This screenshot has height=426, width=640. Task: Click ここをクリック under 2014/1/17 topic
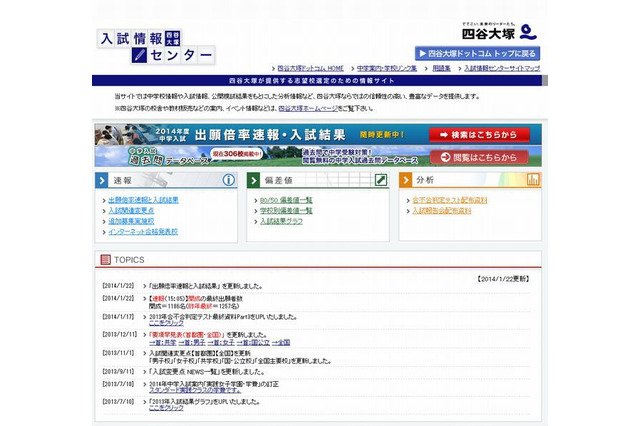[x=166, y=323]
